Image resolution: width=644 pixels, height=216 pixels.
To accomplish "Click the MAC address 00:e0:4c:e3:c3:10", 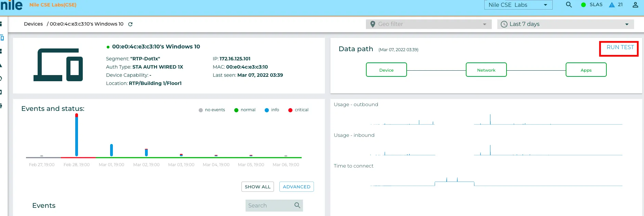I will (247, 67).
